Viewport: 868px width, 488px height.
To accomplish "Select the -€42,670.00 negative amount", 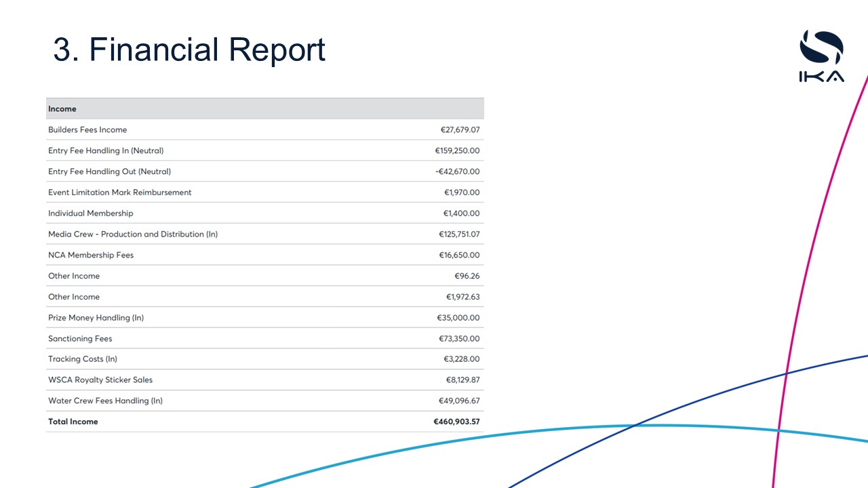I will point(457,171).
